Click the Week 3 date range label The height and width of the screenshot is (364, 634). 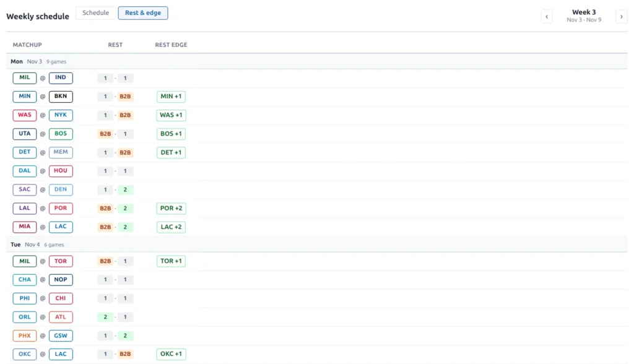click(x=584, y=20)
